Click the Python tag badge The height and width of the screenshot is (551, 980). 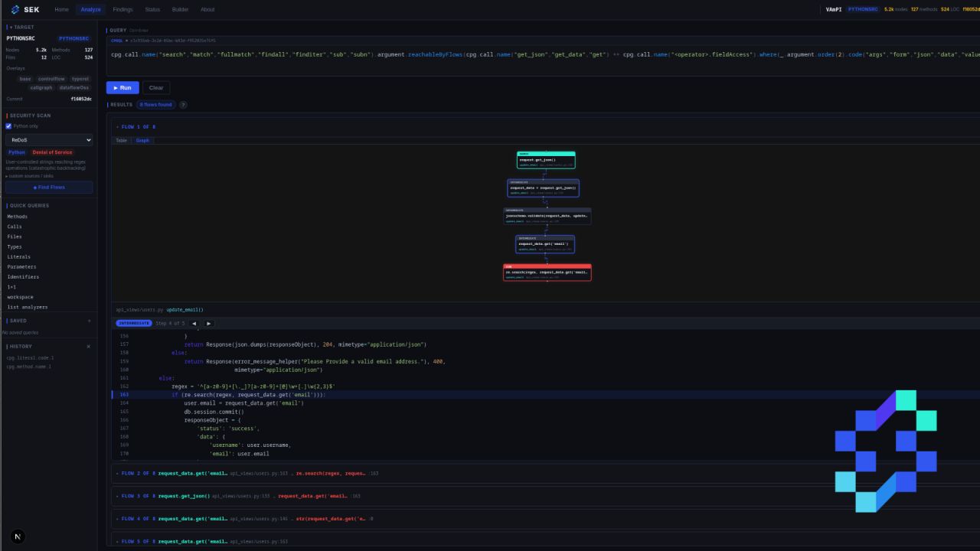click(16, 152)
